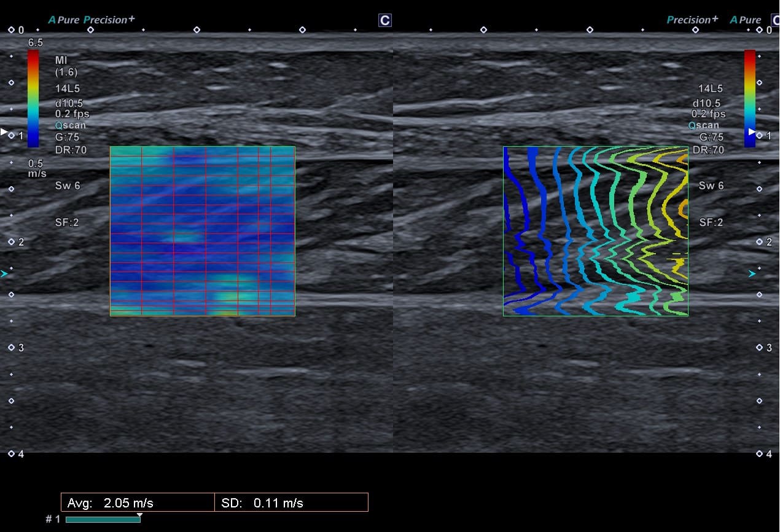Click the Qscan label on the right panel
This screenshot has width=780, height=532.
click(x=704, y=125)
